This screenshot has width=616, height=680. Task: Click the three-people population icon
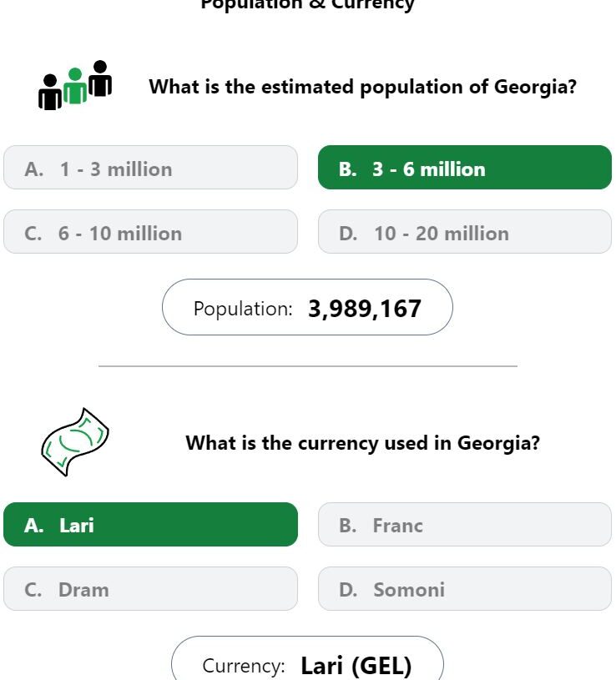point(75,85)
